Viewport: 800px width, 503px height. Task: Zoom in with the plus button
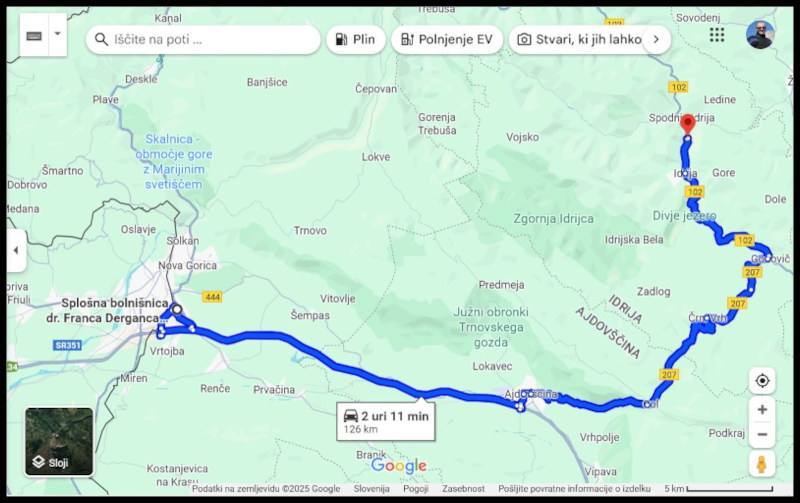click(762, 410)
